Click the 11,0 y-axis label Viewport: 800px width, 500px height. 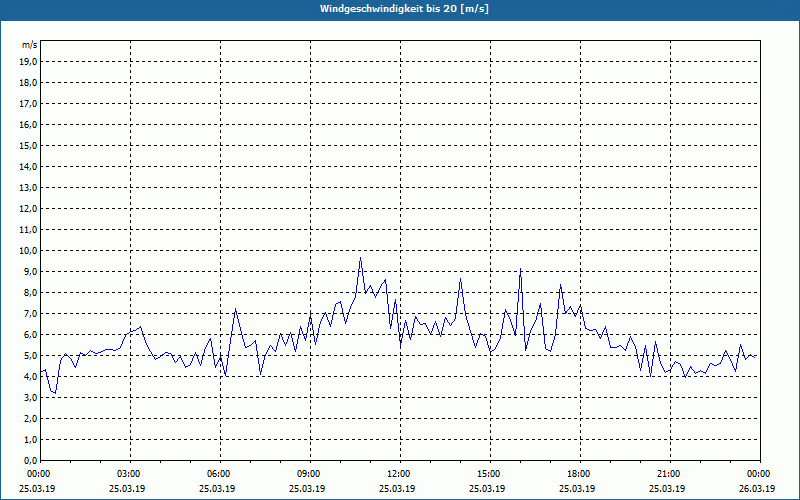(x=29, y=230)
